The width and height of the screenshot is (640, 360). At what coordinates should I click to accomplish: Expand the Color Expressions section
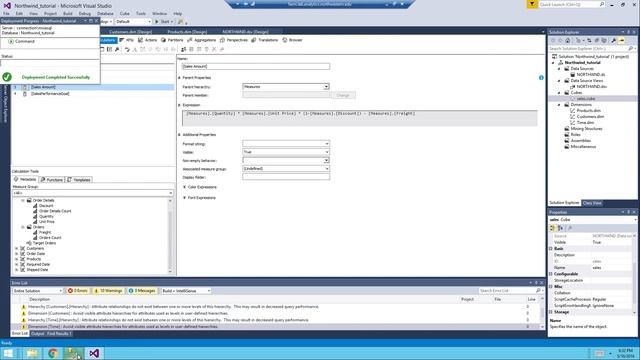[184, 187]
